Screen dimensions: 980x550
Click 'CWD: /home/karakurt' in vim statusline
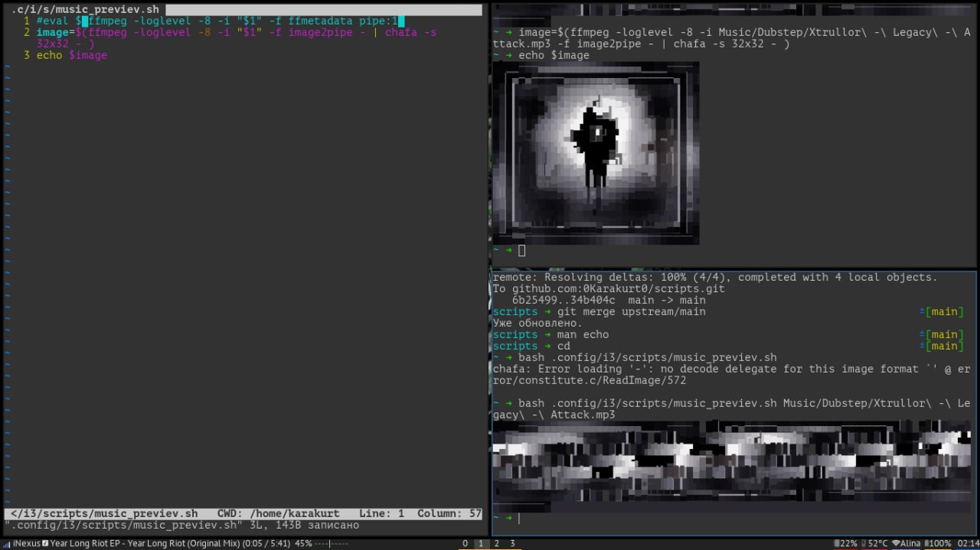[x=279, y=514]
